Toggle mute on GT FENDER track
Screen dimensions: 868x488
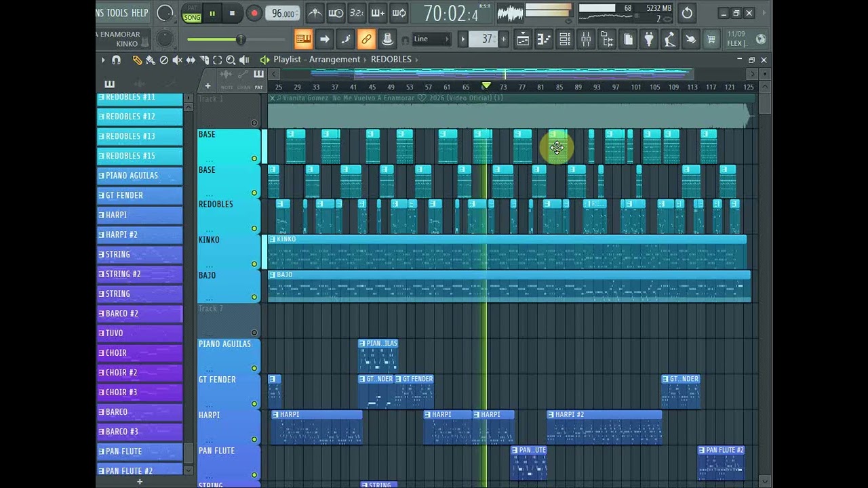tap(254, 404)
